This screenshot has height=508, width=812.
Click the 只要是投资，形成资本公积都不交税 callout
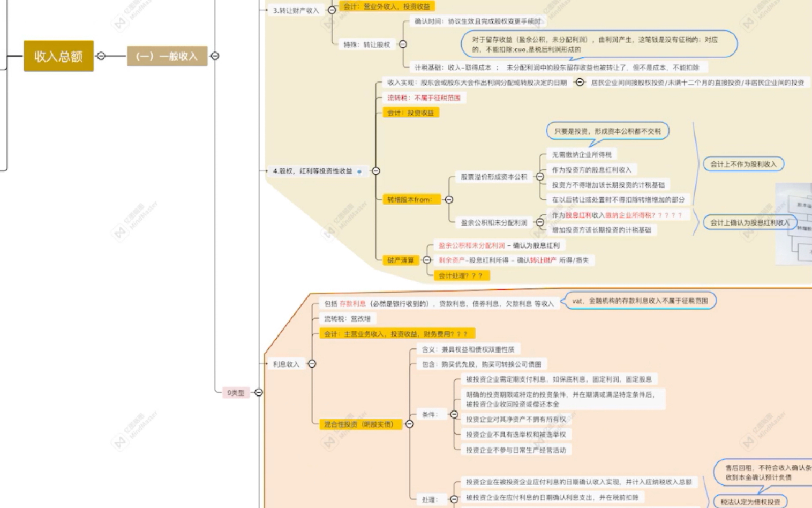point(607,131)
